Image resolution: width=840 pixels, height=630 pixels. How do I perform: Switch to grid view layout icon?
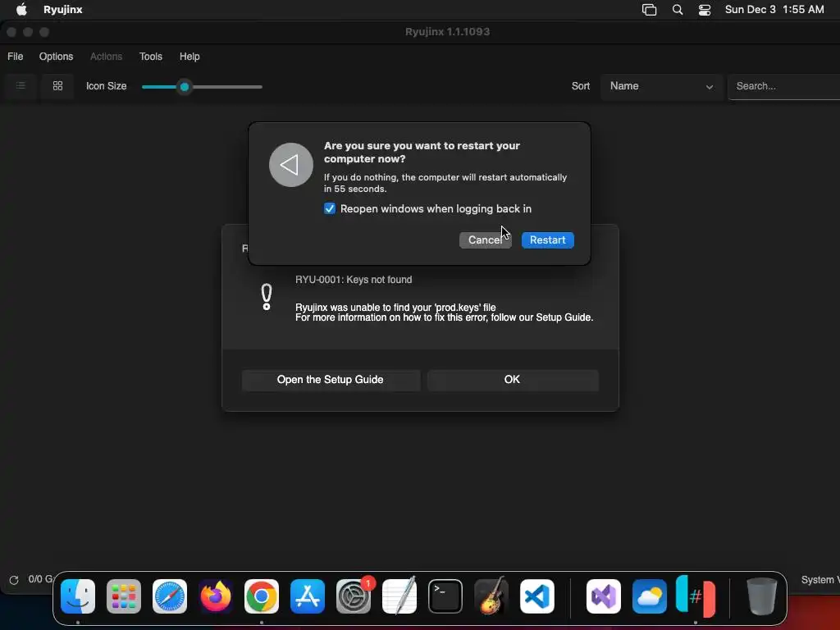[58, 85]
